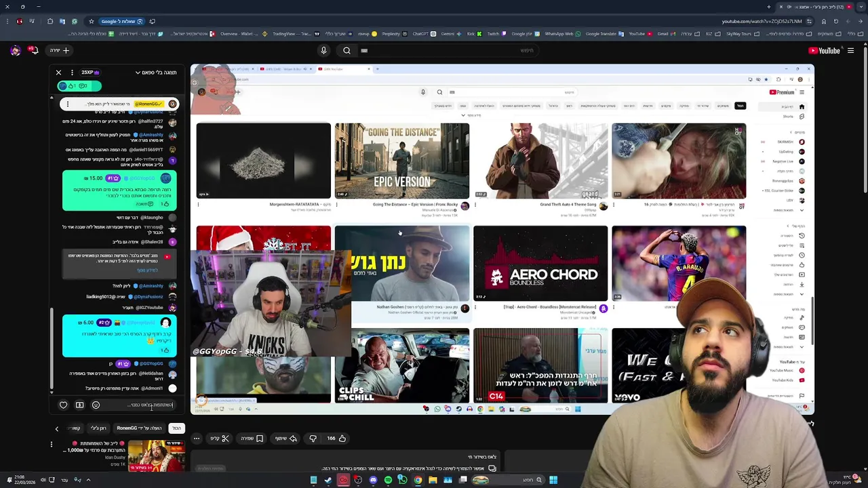Dislike the video
Viewport: 868px width, 488px height.
click(x=313, y=439)
